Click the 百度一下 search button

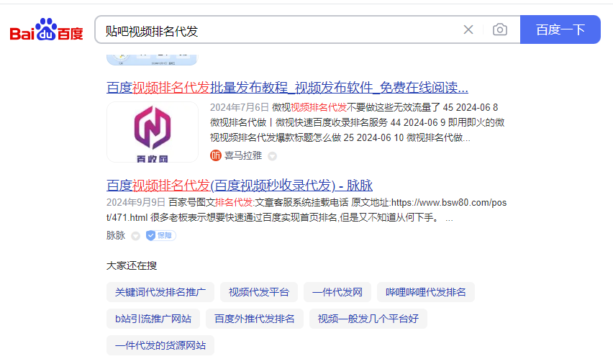click(x=560, y=29)
